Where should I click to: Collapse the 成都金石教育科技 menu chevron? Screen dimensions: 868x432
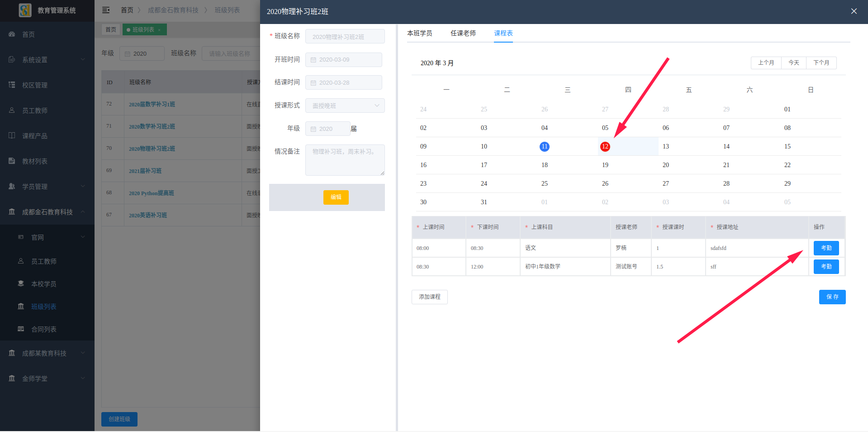tap(83, 212)
